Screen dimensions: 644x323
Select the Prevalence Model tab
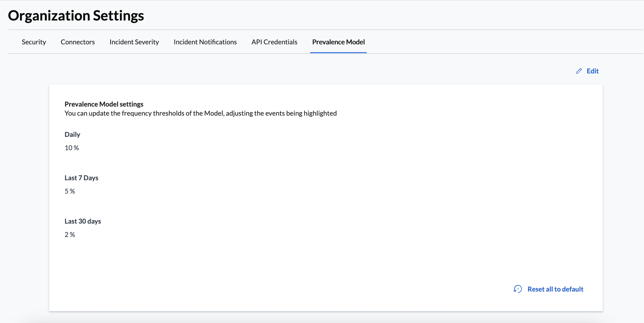coord(338,42)
